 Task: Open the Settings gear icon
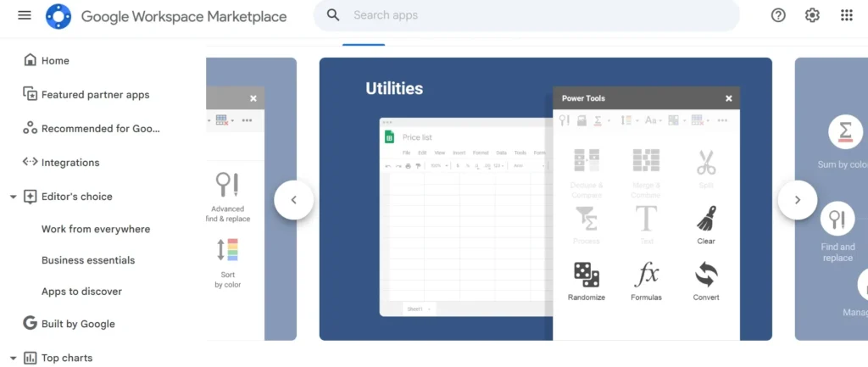coord(812,15)
